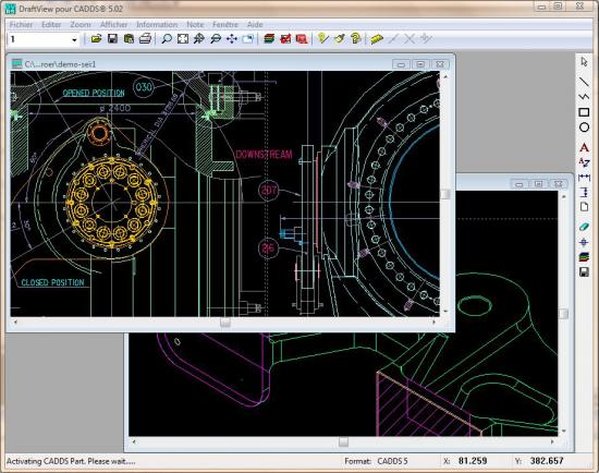
Task: Click the red layers check icon
Action: (285, 39)
